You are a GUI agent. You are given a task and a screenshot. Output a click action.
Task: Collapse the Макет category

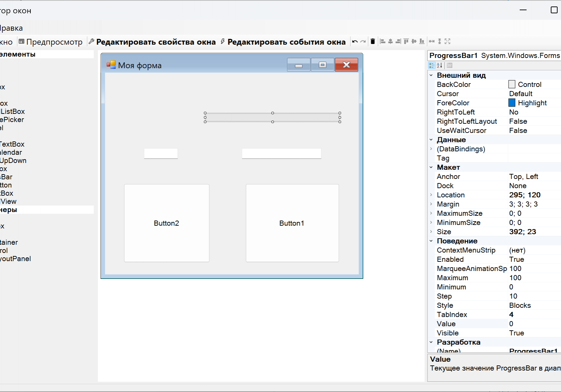431,167
